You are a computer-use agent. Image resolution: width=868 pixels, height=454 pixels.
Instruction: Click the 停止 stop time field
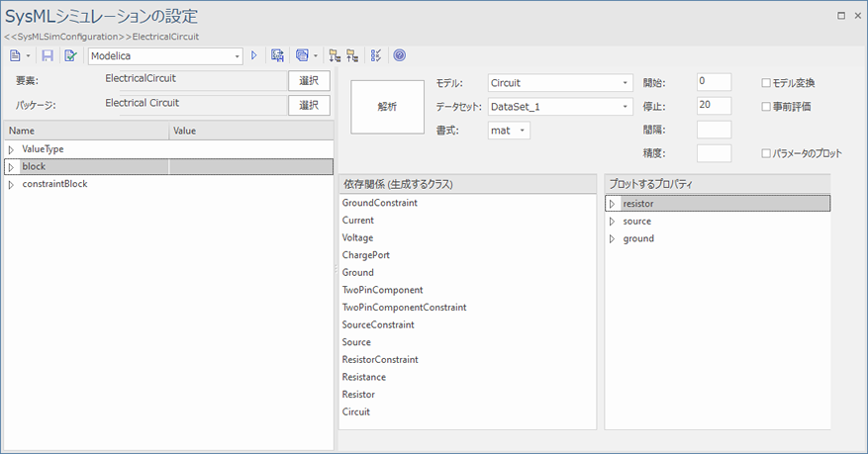(x=715, y=106)
